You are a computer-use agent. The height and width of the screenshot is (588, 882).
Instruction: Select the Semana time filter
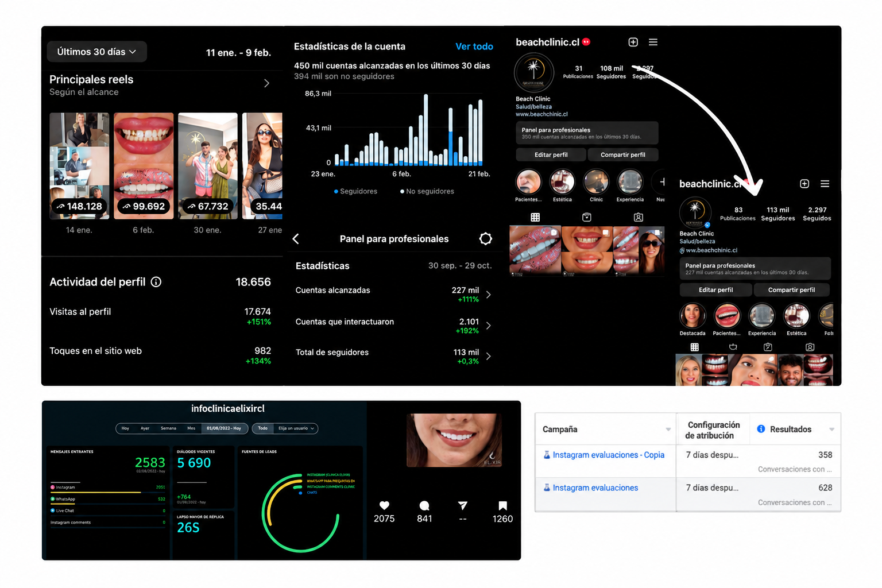click(x=168, y=428)
